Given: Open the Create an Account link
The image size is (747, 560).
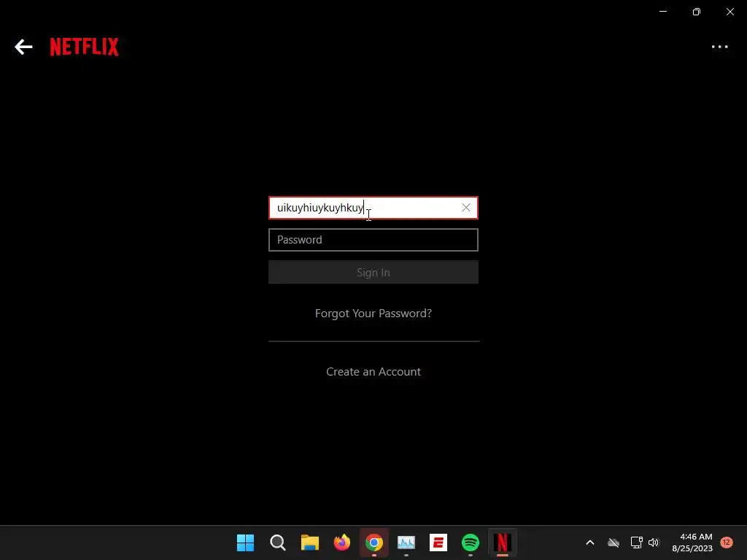Looking at the screenshot, I should [373, 371].
